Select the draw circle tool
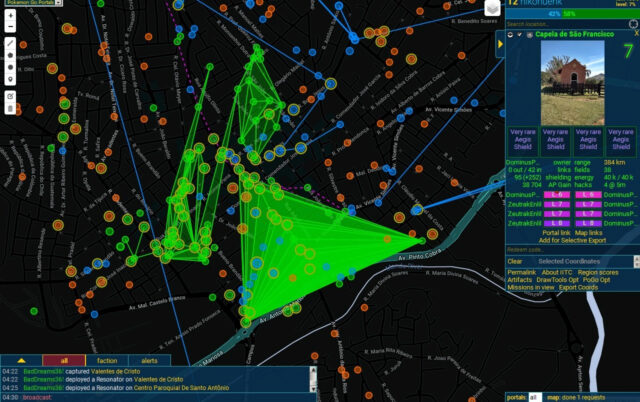Screen dimensions: 640x402 point(11,67)
